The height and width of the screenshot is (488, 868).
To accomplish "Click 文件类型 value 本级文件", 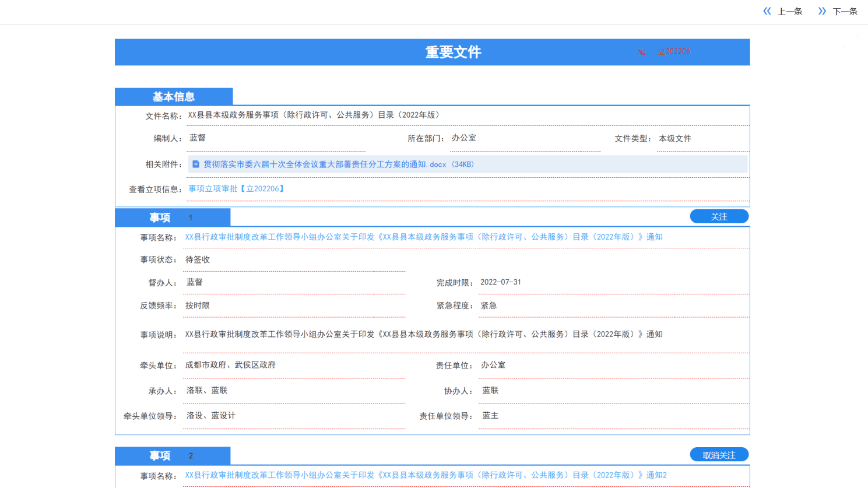I will click(x=675, y=139).
